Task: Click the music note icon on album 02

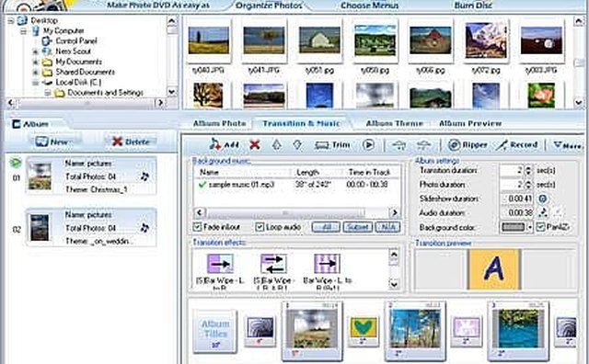Action: (144, 228)
